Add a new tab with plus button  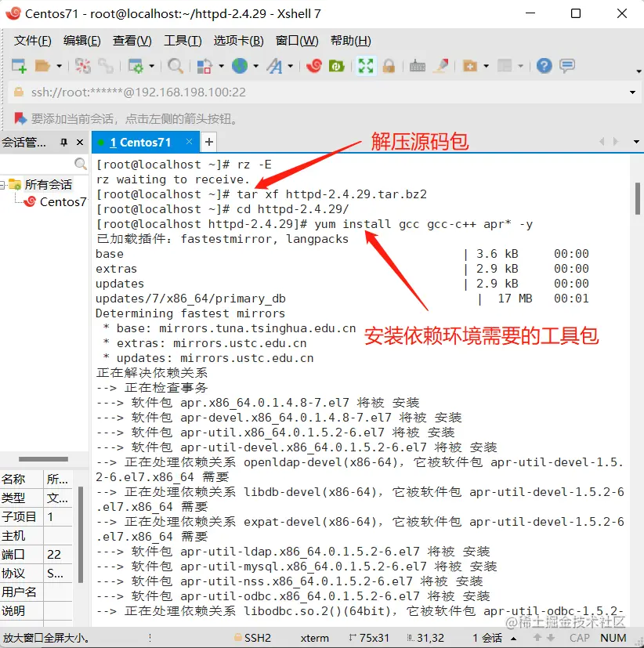[x=209, y=142]
